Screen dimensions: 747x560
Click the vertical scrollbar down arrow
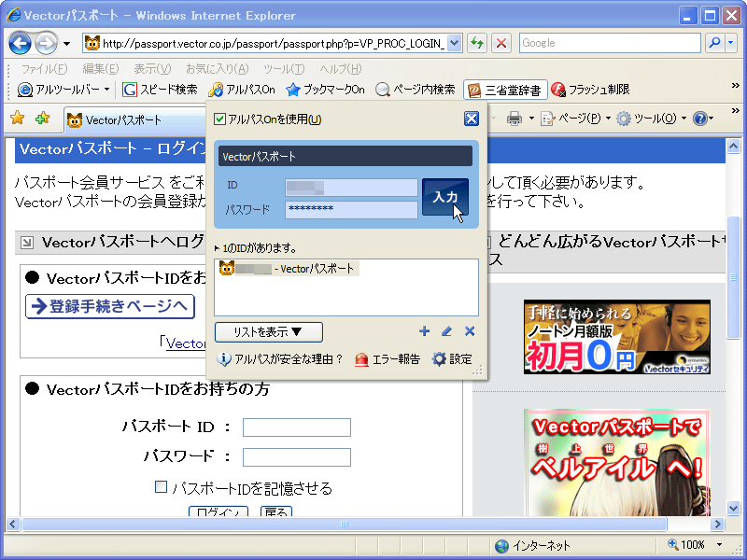pyautogui.click(x=733, y=508)
